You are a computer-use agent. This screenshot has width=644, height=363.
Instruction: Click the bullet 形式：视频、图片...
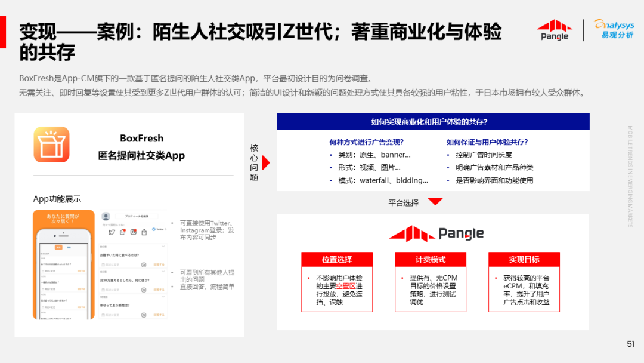tap(369, 168)
